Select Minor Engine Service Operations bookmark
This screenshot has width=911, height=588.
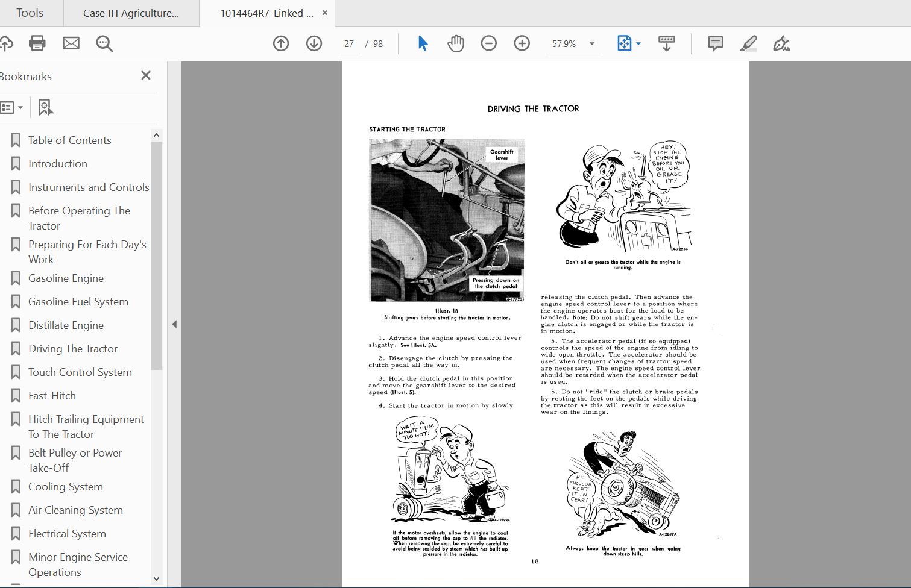(78, 565)
